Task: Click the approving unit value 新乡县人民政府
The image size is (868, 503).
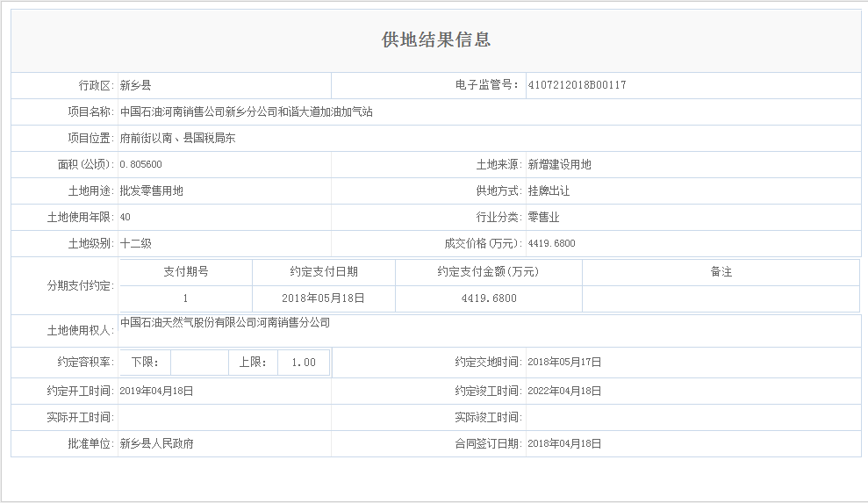Action: point(156,443)
